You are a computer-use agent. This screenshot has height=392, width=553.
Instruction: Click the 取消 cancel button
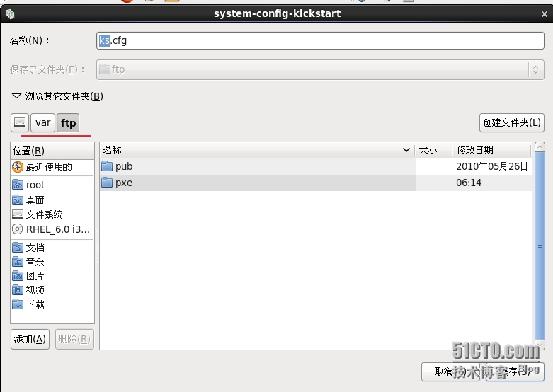(450, 371)
